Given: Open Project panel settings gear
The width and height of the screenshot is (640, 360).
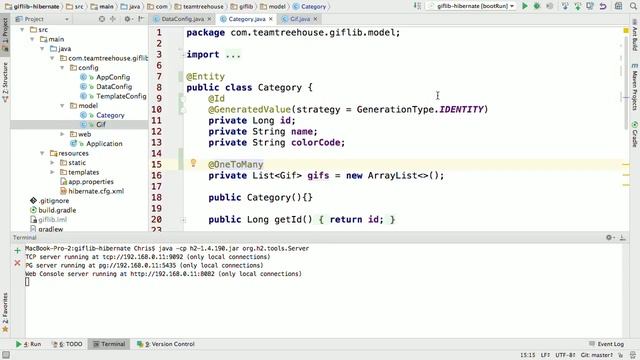Looking at the screenshot, I should [128, 19].
